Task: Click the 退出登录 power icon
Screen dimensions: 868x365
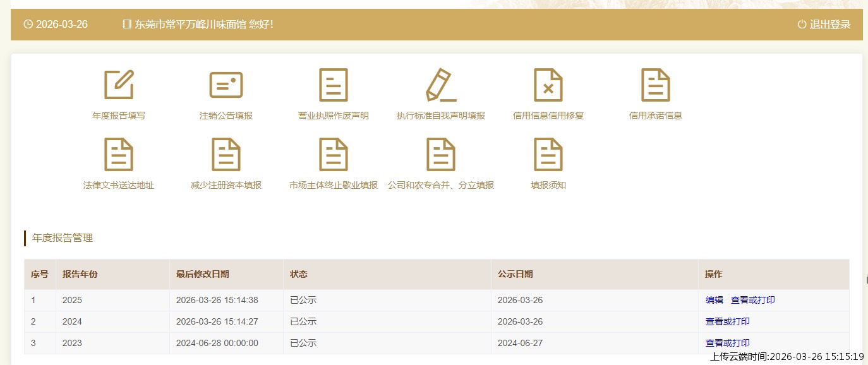Action: [x=802, y=25]
